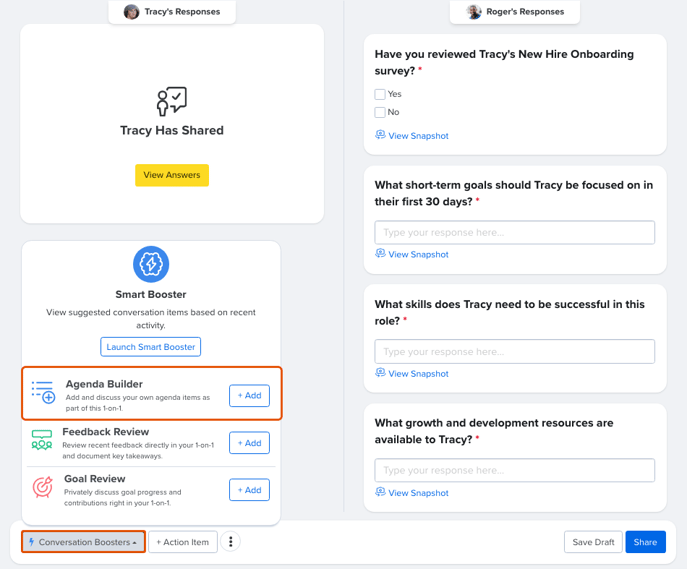This screenshot has height=569, width=687.
Task: Add the Goal Review booster
Action: point(249,490)
